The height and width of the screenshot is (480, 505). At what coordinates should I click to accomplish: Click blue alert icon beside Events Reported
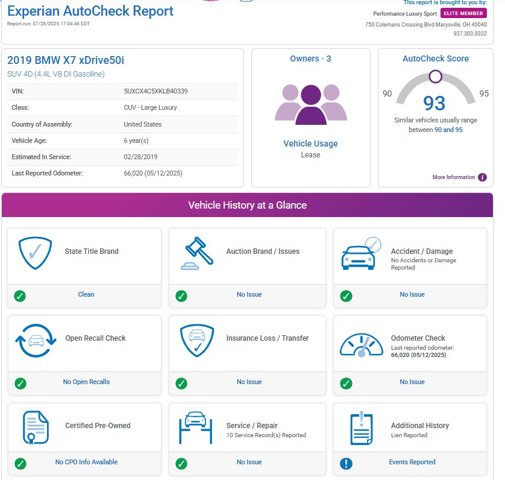pyautogui.click(x=346, y=463)
